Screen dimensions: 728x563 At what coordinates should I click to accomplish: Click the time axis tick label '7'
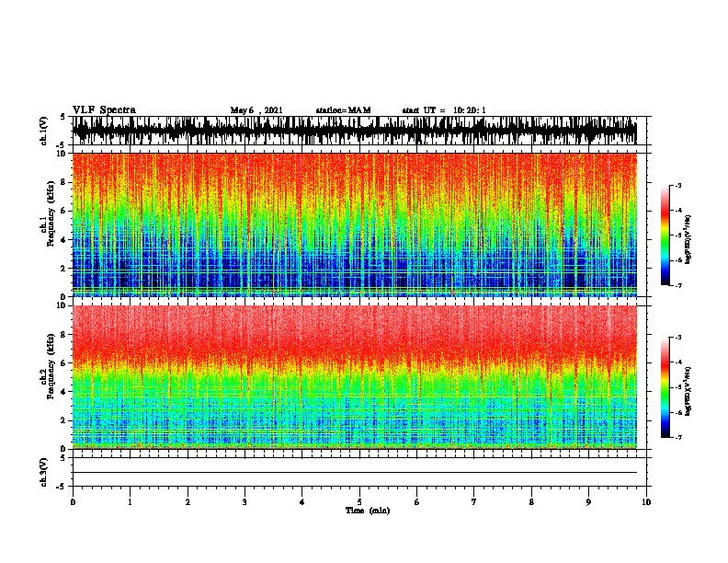coord(474,502)
